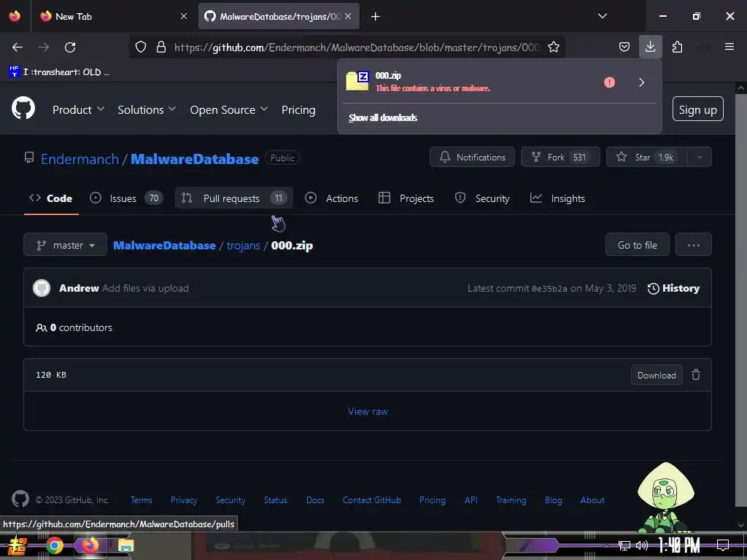The width and height of the screenshot is (747, 560).
Task: Click the Sign up button
Action: 698,109
